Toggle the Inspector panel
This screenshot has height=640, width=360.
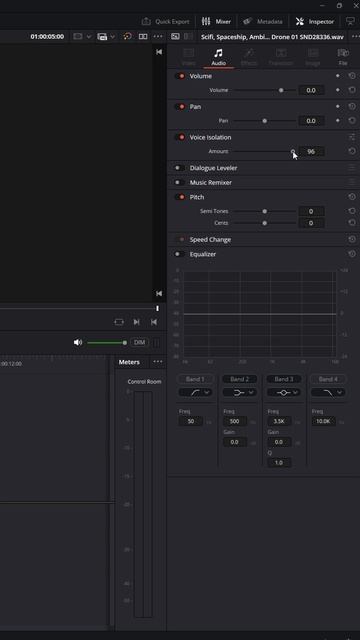click(x=315, y=22)
